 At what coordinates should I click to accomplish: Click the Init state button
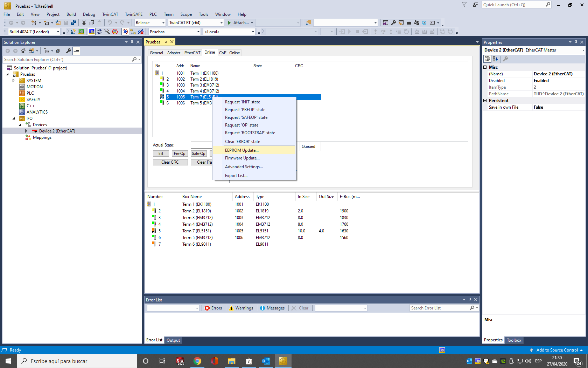[161, 154]
